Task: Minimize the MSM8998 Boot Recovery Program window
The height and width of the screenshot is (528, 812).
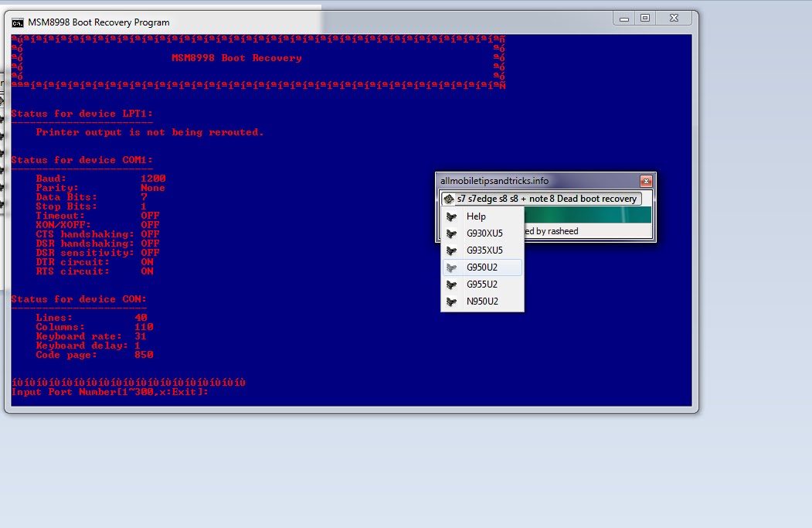Action: pos(624,18)
